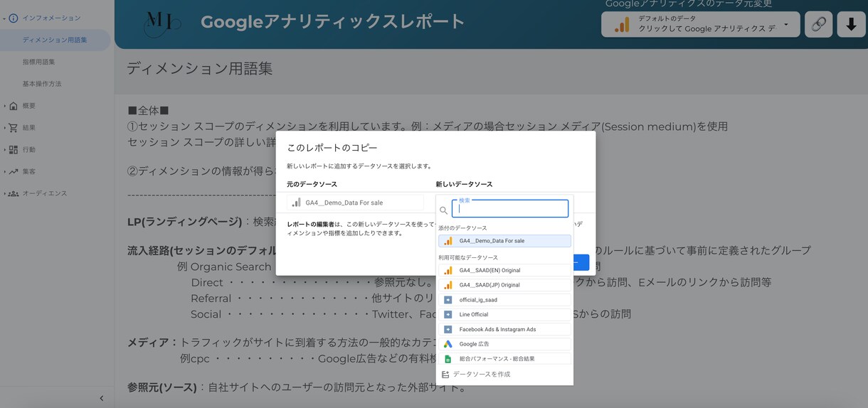The image size is (868, 408).
Task: Click the magnifier icon beside the search field
Action: 444,210
